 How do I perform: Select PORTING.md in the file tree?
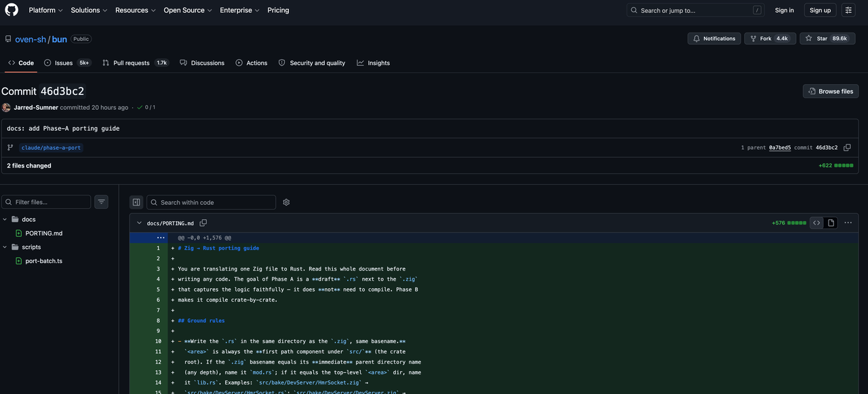(x=44, y=233)
